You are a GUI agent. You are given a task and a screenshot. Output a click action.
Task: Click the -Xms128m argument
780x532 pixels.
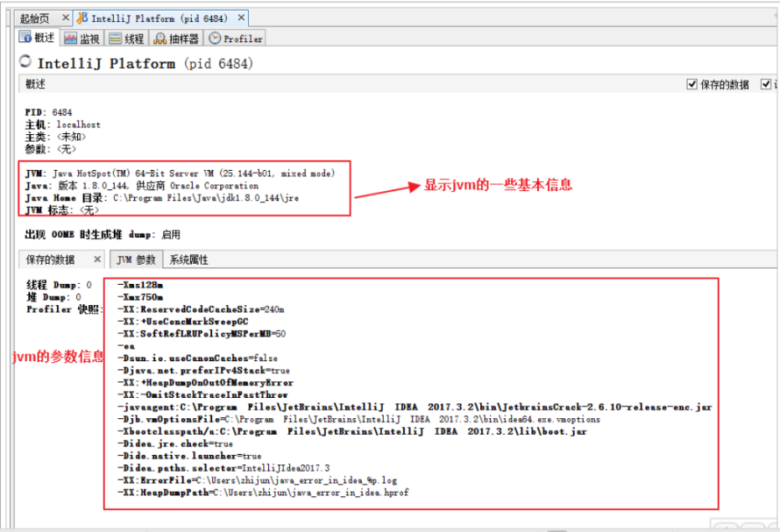[x=140, y=285]
